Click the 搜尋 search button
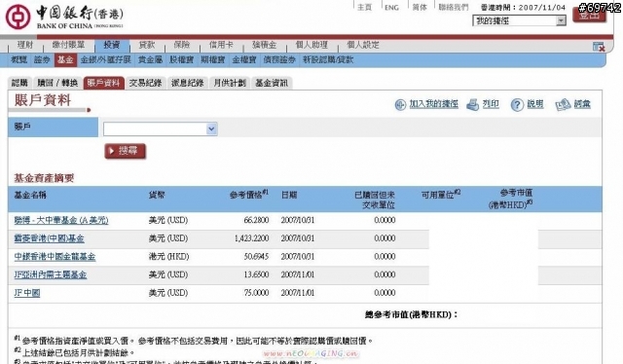This screenshot has width=623, height=364. pyautogui.click(x=126, y=151)
